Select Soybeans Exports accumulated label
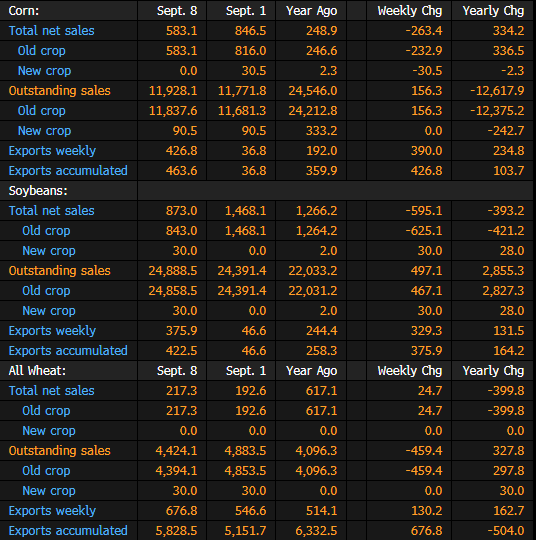The height and width of the screenshot is (541, 537). coord(68,351)
